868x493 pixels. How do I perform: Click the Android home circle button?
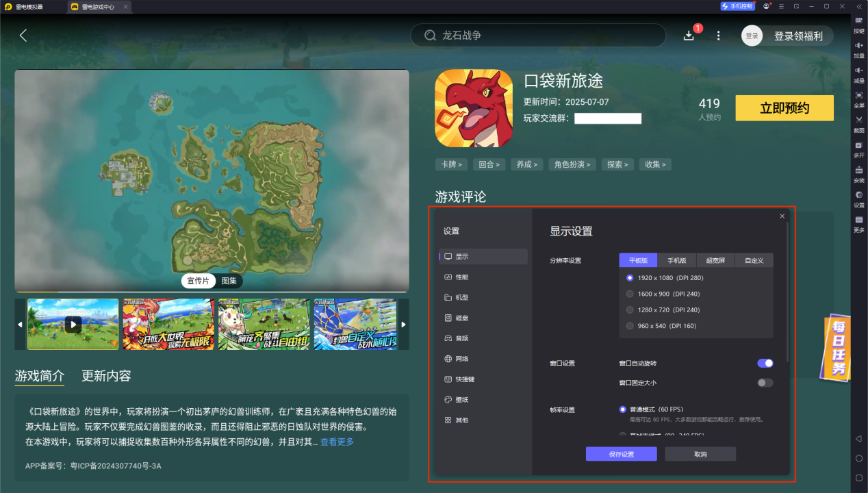click(858, 458)
